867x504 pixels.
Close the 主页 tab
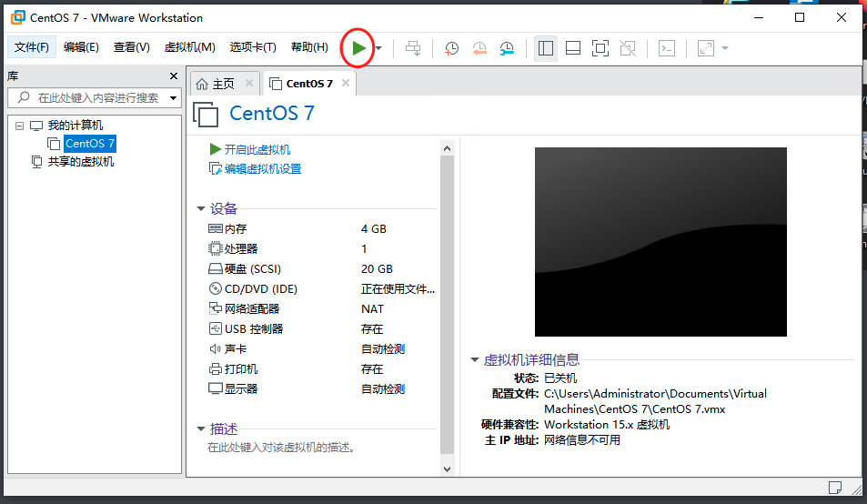[249, 83]
